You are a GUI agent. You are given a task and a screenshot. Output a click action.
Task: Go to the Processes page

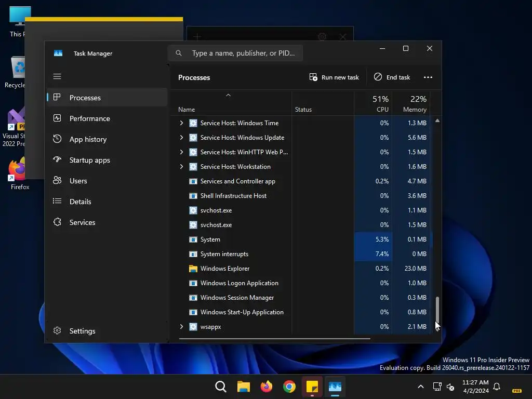click(x=107, y=98)
